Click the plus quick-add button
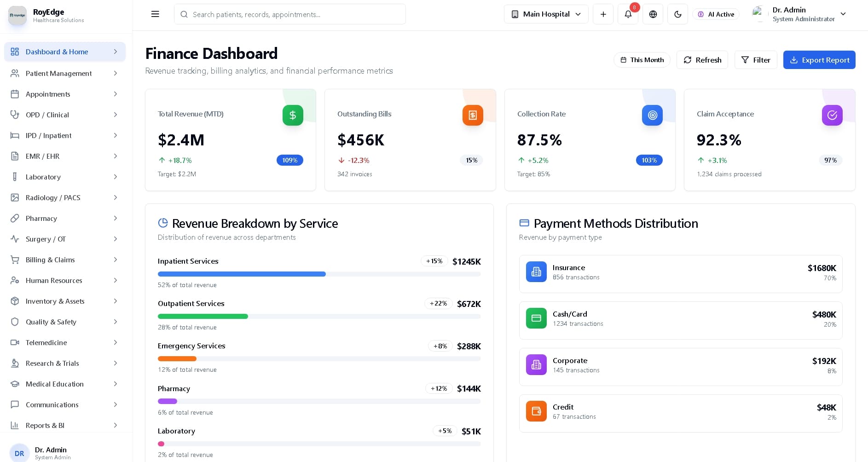Screen dimensions: 868x462 (603, 14)
